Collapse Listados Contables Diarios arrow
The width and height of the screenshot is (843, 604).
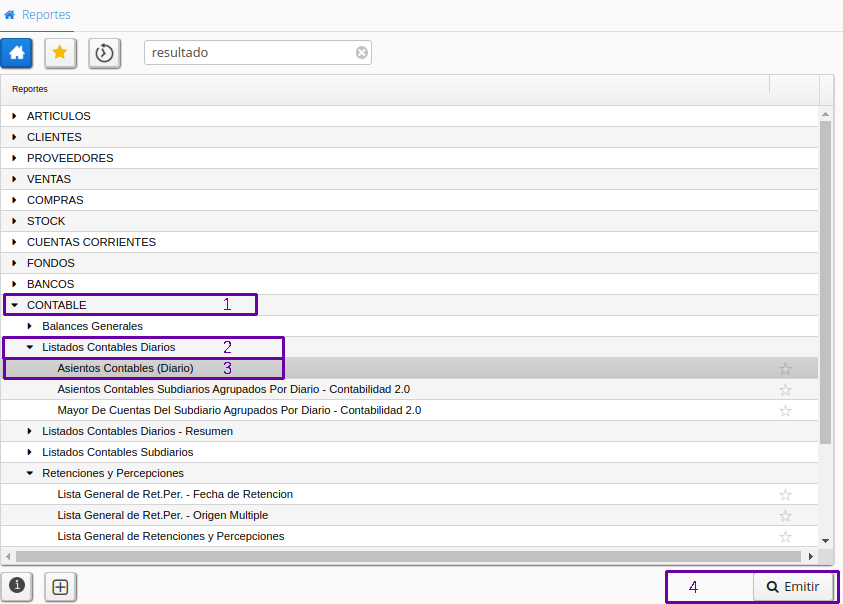click(30, 347)
